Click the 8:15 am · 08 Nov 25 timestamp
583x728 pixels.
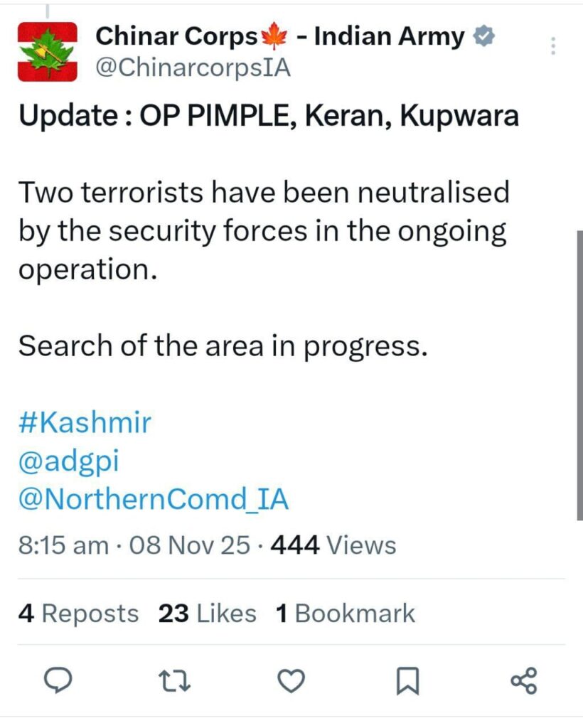click(x=134, y=545)
